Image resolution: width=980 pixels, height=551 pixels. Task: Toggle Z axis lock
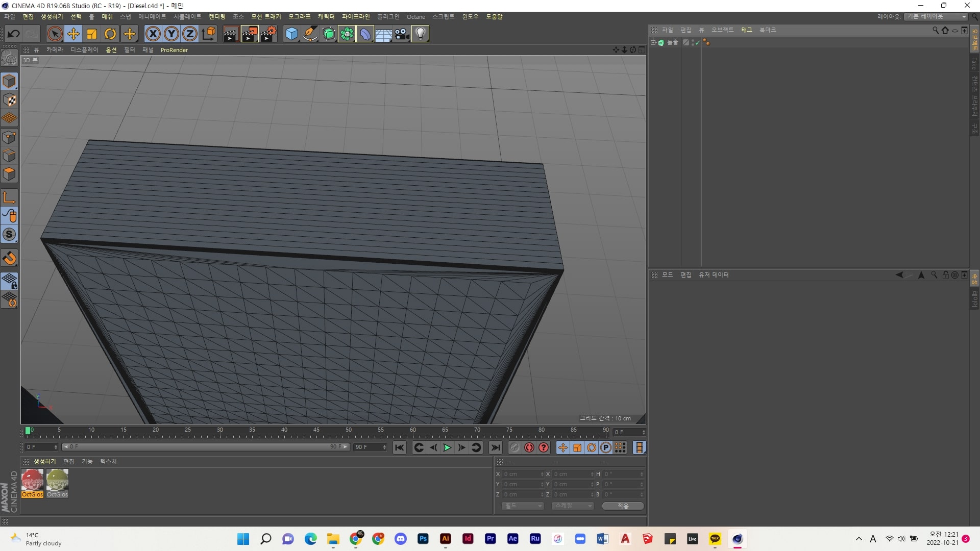click(190, 34)
